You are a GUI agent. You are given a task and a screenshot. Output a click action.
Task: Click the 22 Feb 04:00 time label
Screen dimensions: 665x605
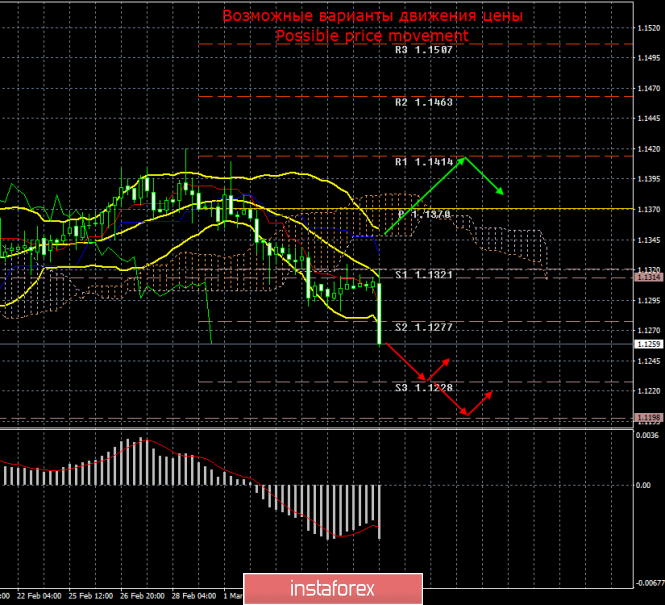tap(39, 596)
